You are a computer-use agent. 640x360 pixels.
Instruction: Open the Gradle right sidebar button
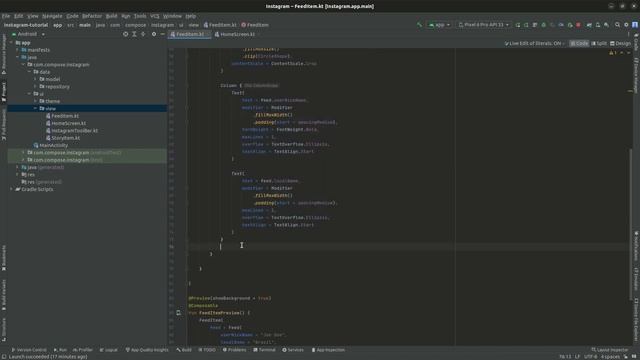click(636, 42)
